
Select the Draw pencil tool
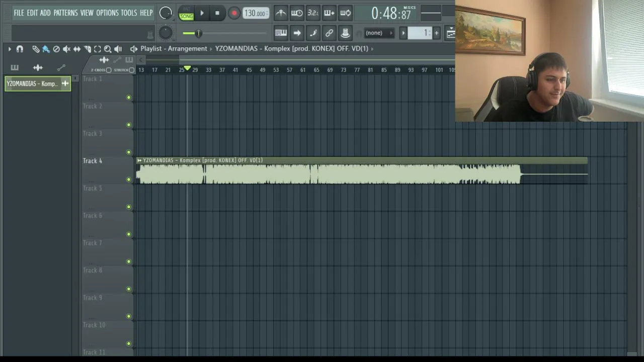[36, 49]
